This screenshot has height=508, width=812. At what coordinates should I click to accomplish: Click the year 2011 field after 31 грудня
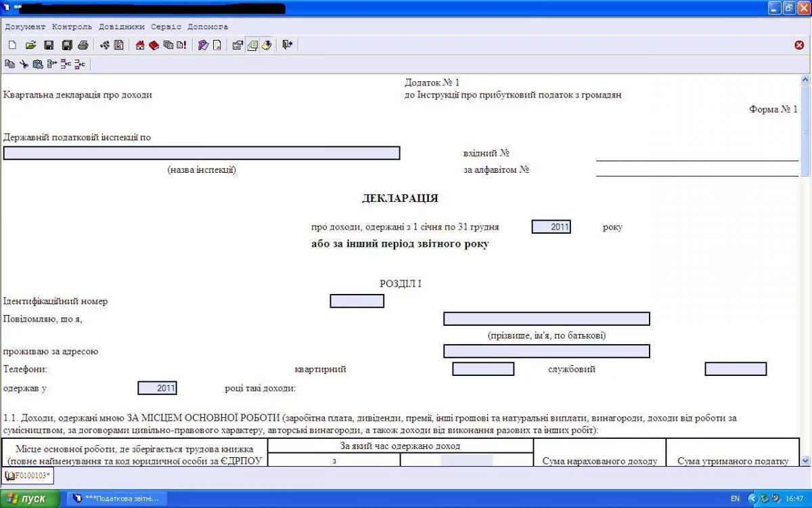551,227
